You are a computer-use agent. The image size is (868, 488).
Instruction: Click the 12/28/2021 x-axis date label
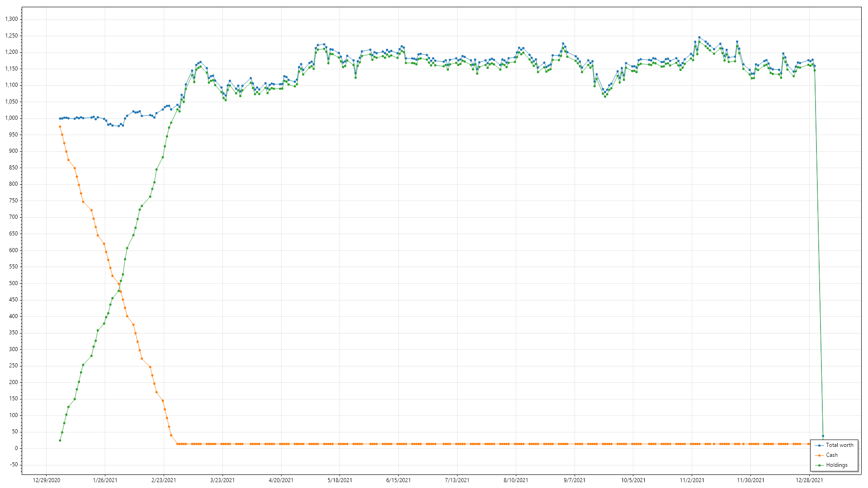point(809,480)
